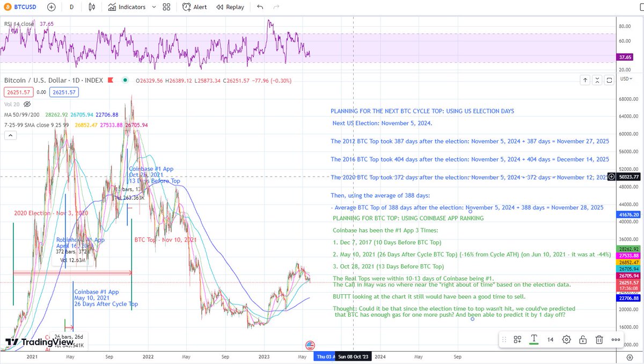Select the Coinbase #1 App Oct 28, 2021 note
The width and height of the screenshot is (644, 364).
[155, 175]
